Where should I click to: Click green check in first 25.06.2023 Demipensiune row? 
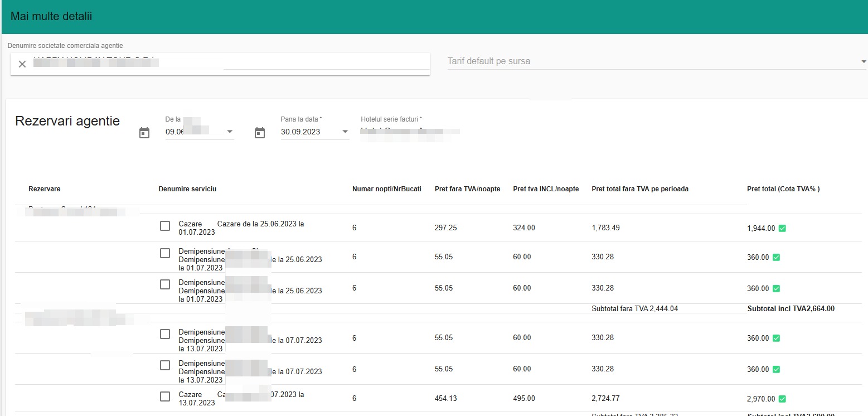(x=776, y=257)
